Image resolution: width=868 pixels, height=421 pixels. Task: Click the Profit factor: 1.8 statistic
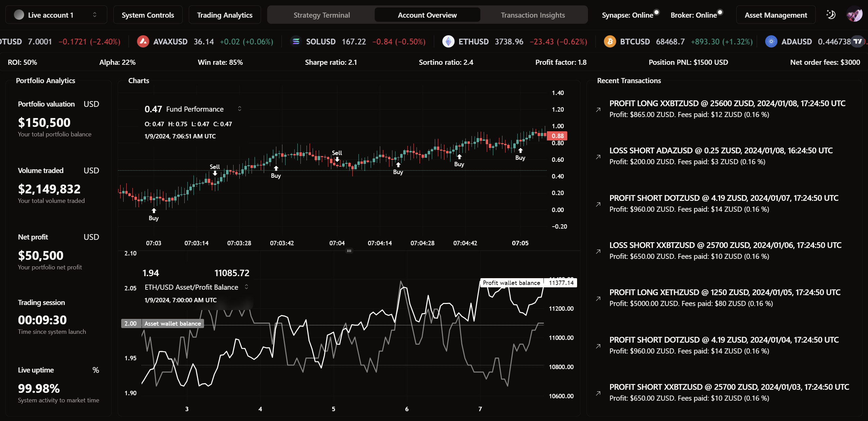[x=561, y=62]
